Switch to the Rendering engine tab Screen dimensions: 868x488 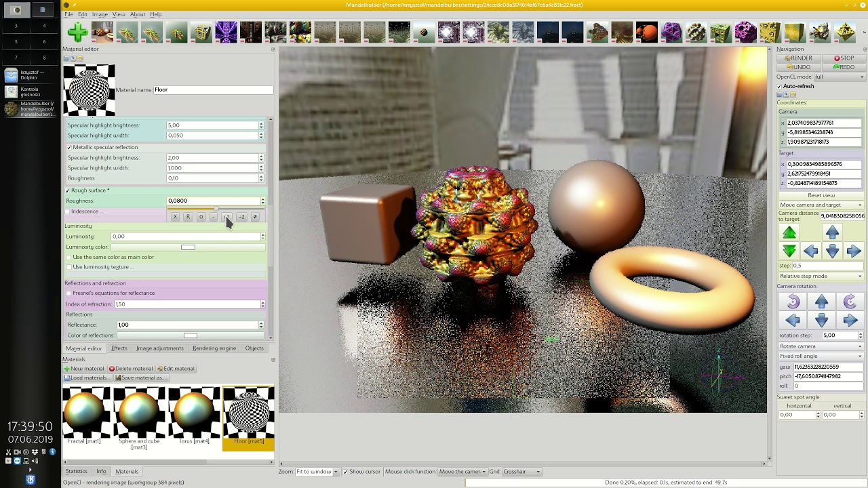214,348
